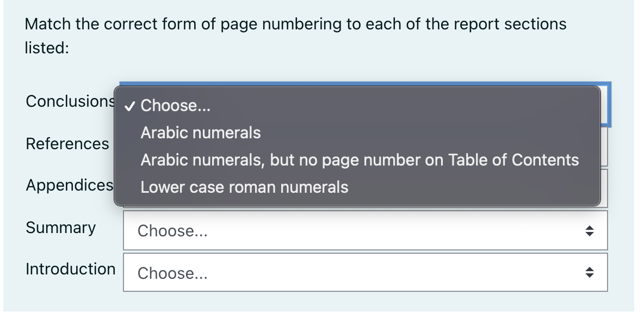The height and width of the screenshot is (318, 644).
Task: Open the Summary dropdown
Action: click(365, 230)
